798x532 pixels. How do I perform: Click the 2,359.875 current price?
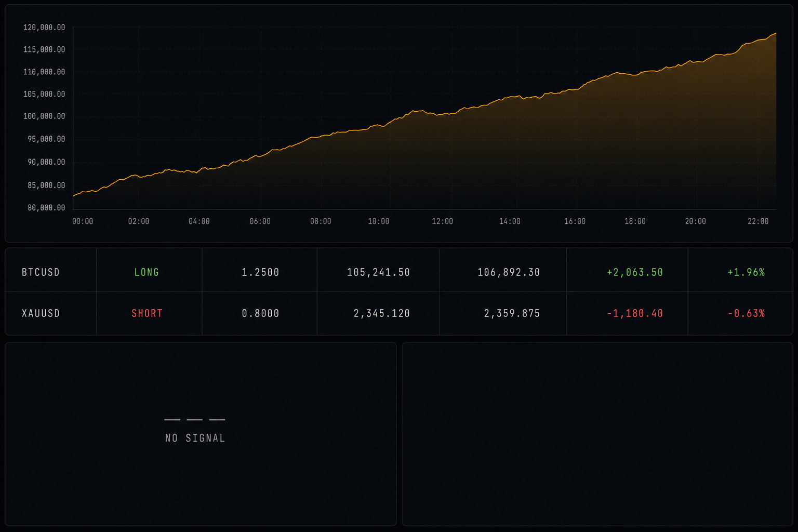click(x=512, y=313)
